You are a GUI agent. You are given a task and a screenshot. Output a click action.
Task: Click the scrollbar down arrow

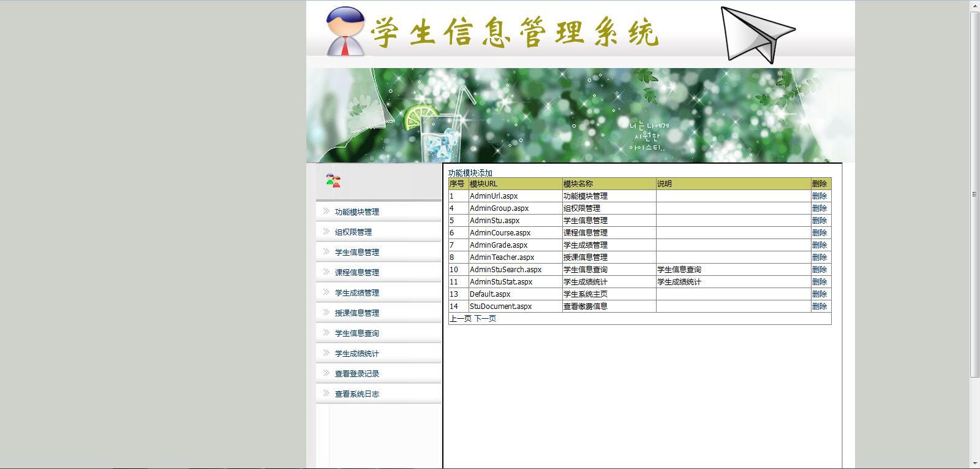point(974,463)
